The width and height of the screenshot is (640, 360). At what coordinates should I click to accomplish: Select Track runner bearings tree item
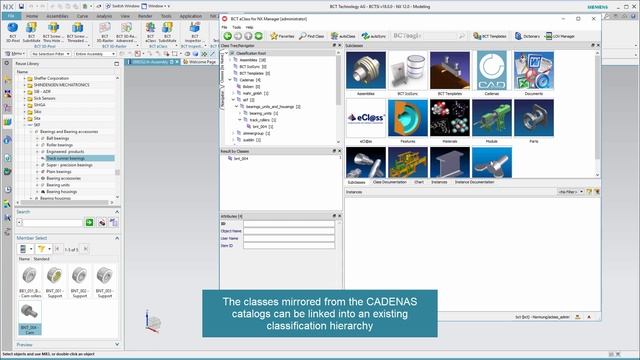click(66, 158)
